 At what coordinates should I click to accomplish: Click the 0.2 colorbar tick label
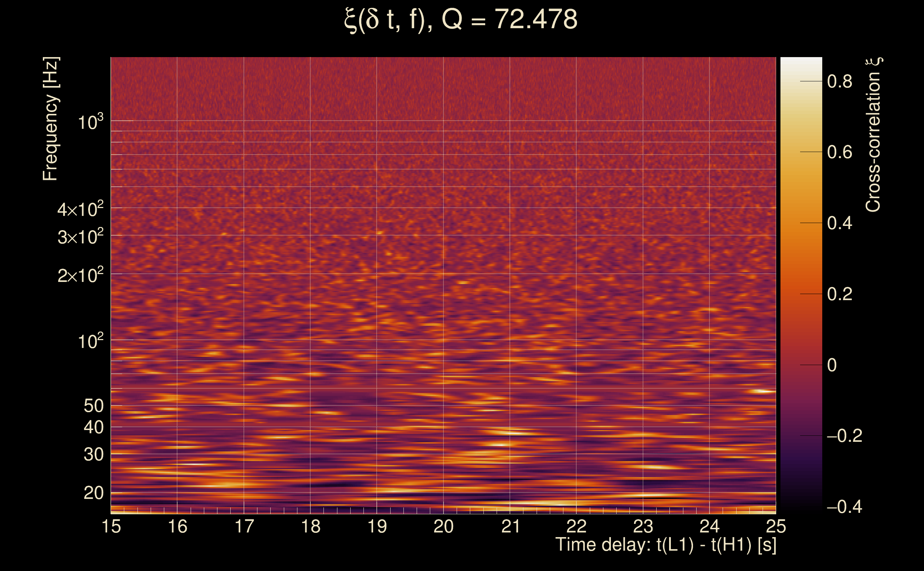point(839,294)
